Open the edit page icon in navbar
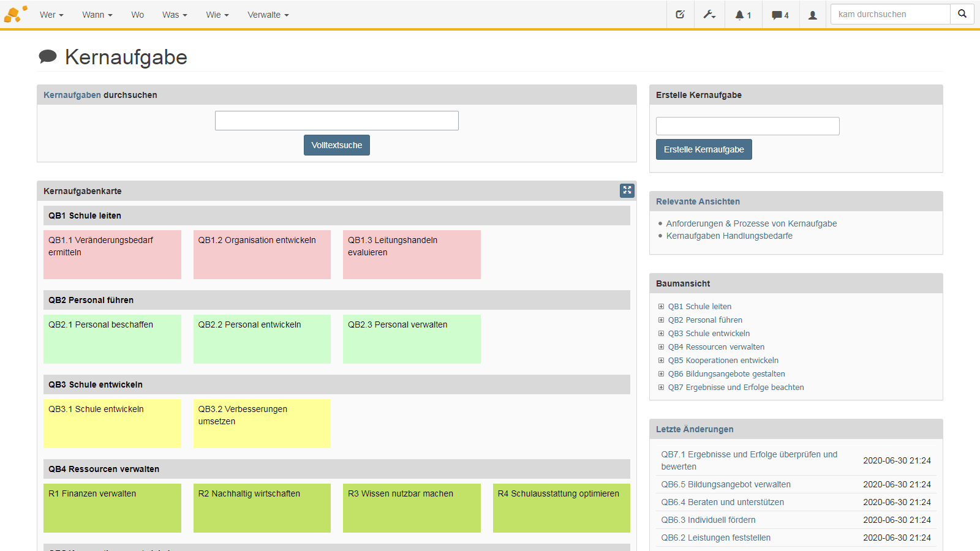This screenshot has height=551, width=980. [x=680, y=14]
